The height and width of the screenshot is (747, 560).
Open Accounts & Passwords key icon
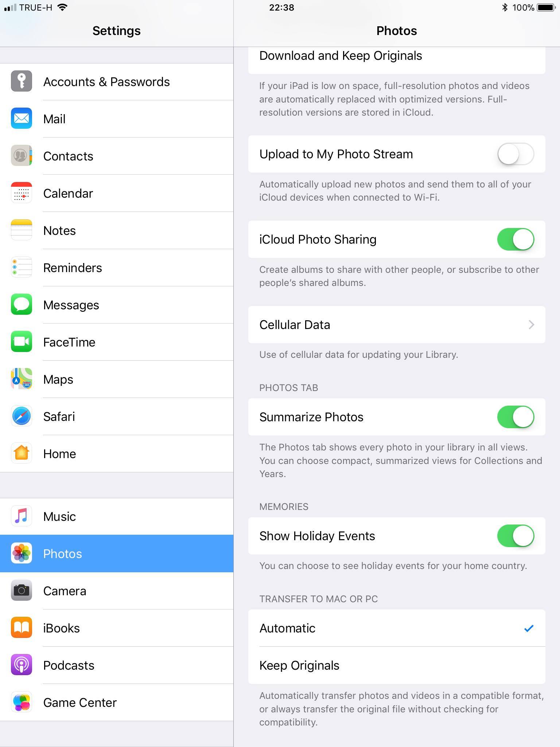tap(22, 81)
